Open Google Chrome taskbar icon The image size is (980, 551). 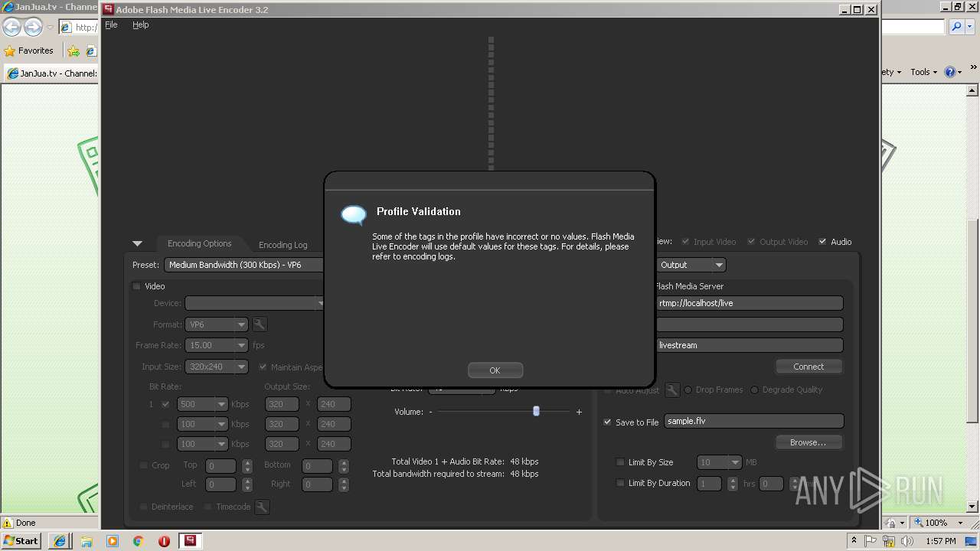point(139,541)
